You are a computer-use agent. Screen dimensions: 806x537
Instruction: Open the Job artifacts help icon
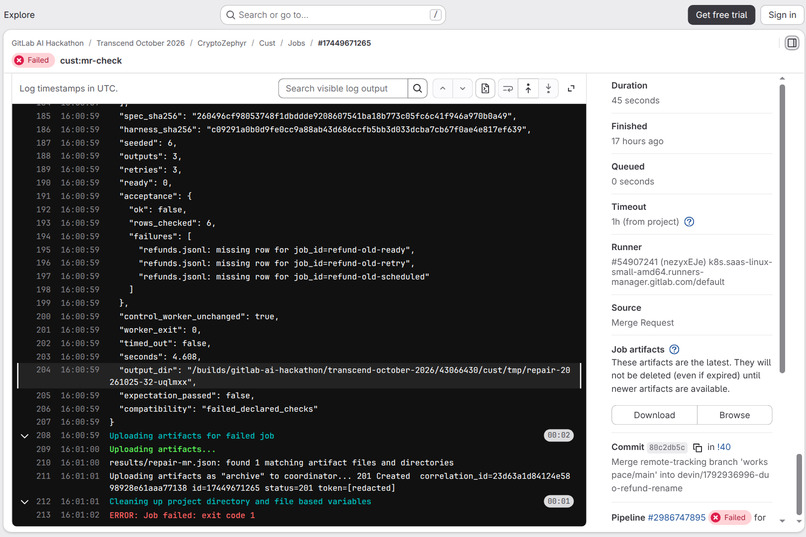tap(674, 349)
